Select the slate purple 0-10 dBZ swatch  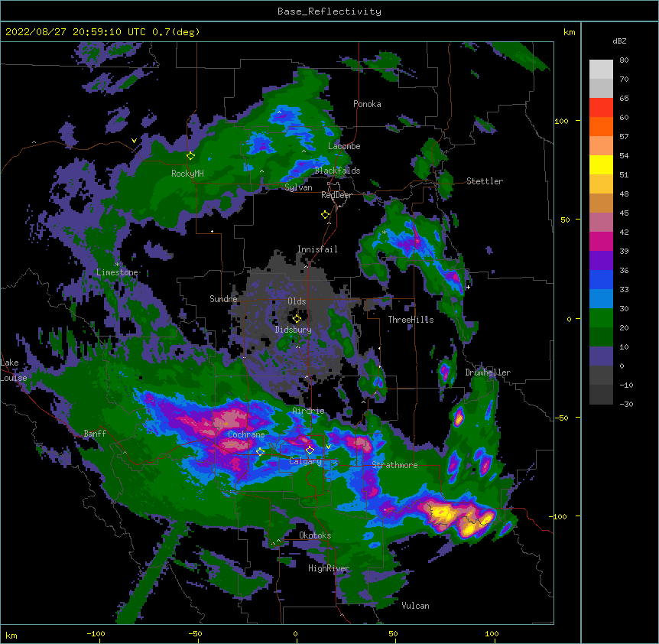point(601,356)
